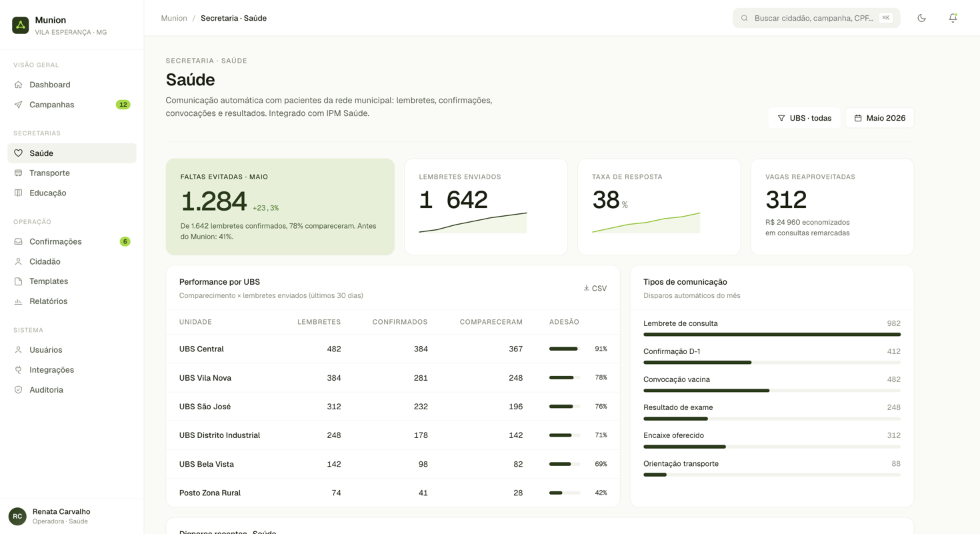Select Templates menu item
Screen dimensions: 980x534
72,281
